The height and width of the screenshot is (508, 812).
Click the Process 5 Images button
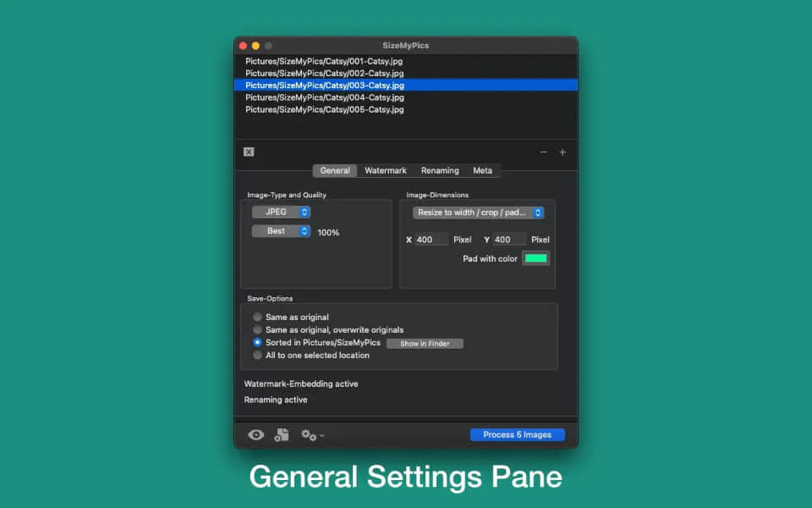point(517,434)
